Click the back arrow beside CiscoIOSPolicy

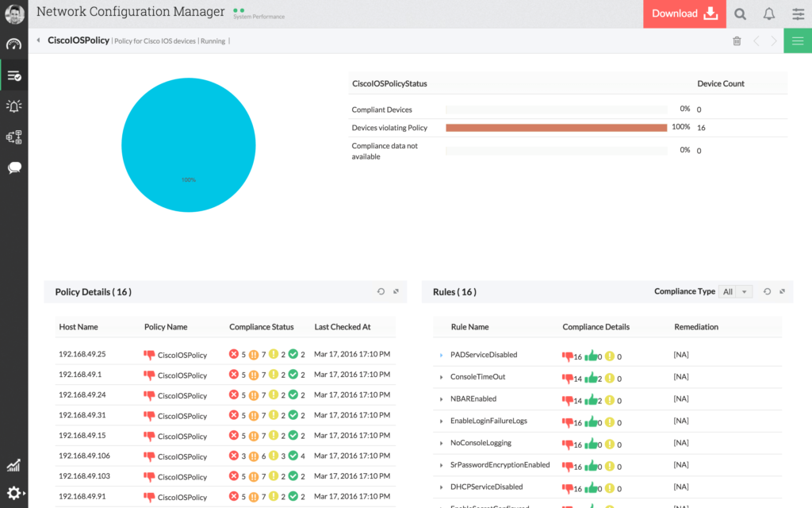(38, 40)
